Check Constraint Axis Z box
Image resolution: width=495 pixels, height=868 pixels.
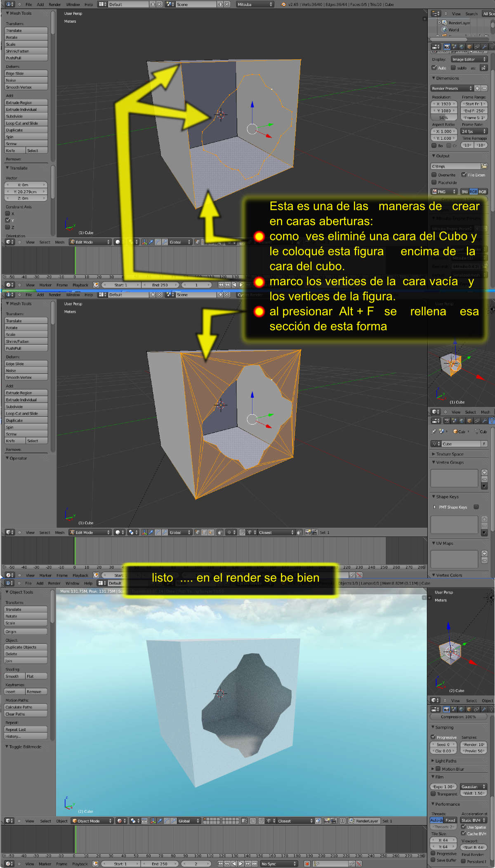point(7,227)
